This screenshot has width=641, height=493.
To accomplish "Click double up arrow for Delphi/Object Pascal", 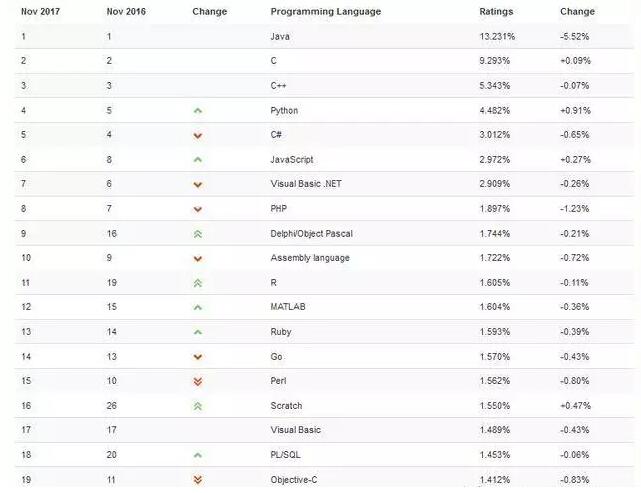I will pyautogui.click(x=198, y=234).
